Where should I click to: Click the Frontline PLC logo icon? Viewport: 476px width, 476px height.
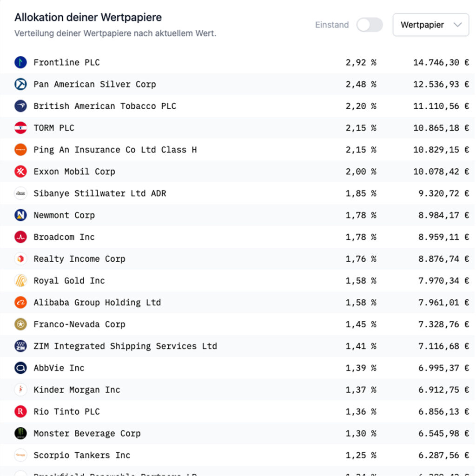click(x=20, y=62)
